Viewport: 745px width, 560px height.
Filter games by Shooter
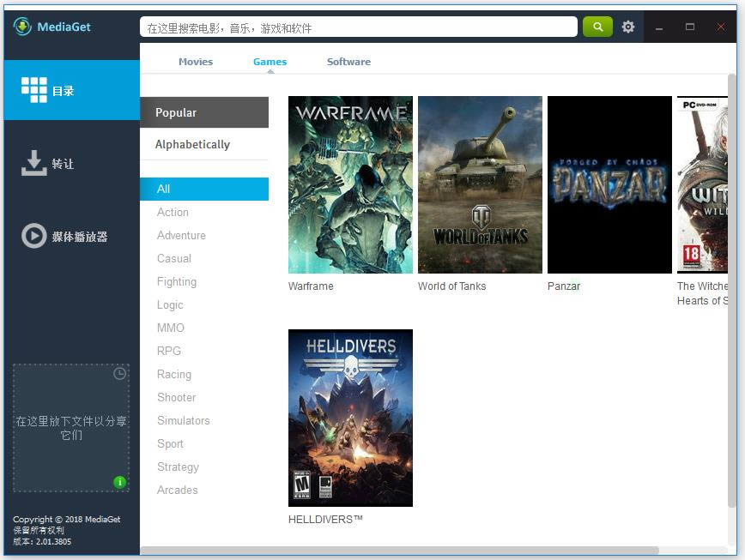click(x=177, y=398)
